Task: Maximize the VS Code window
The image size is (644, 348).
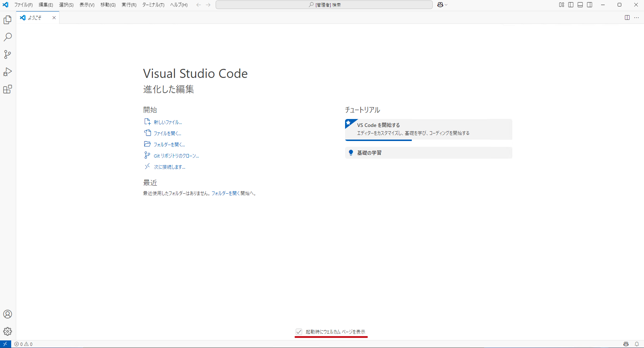Action: coord(619,5)
